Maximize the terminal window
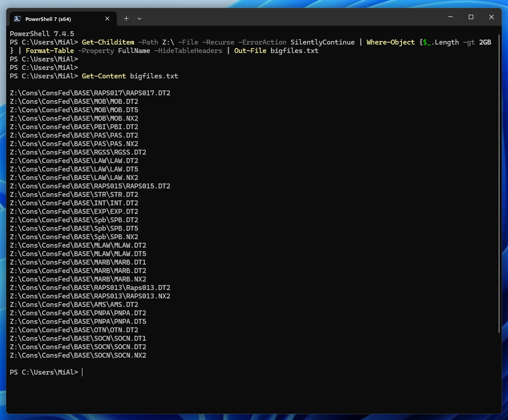508x420 pixels. 471,17
